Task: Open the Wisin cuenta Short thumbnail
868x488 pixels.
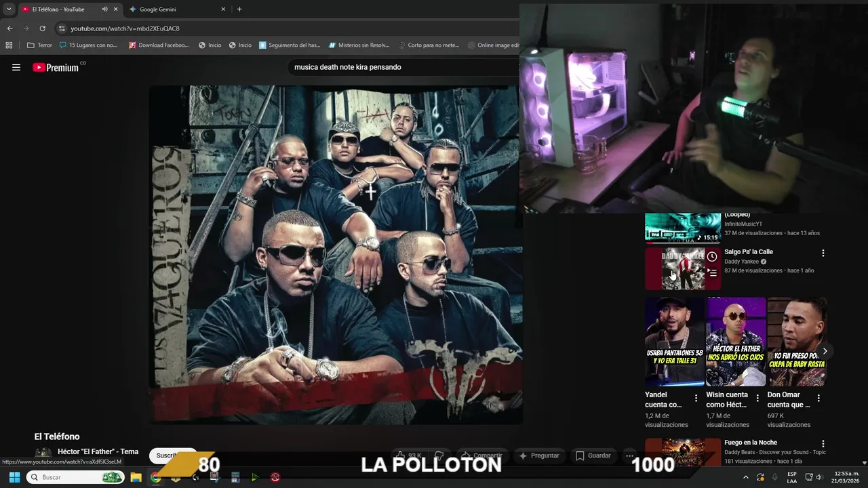Action: pos(736,342)
